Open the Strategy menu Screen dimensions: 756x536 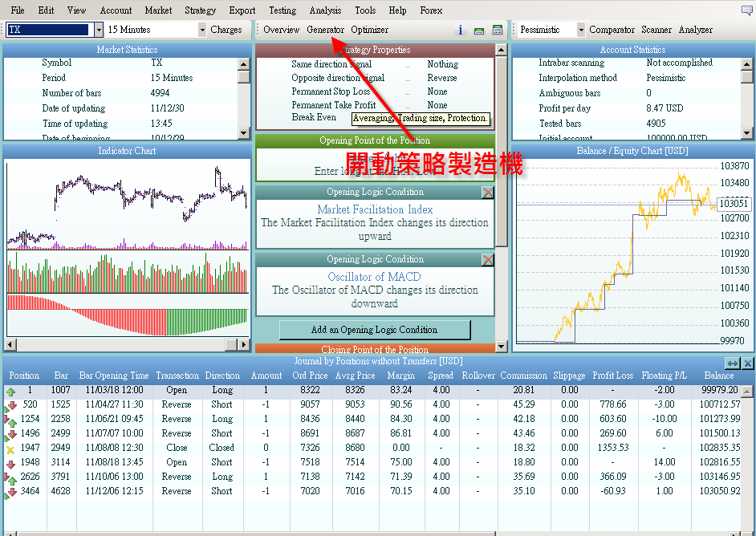tap(200, 10)
